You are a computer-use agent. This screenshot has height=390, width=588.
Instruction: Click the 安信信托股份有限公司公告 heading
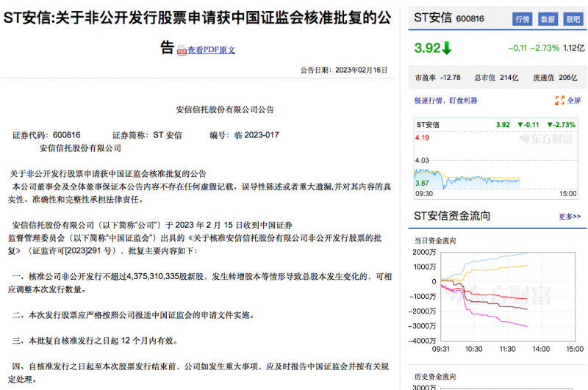(225, 109)
